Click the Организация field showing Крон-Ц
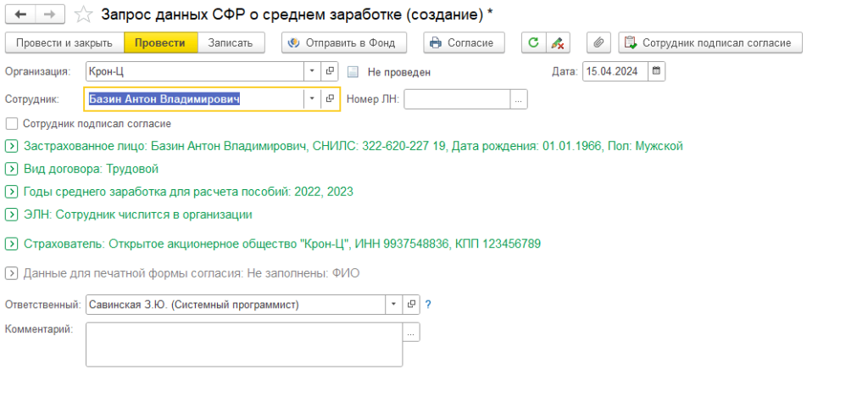The width and height of the screenshot is (868, 420). [196, 71]
